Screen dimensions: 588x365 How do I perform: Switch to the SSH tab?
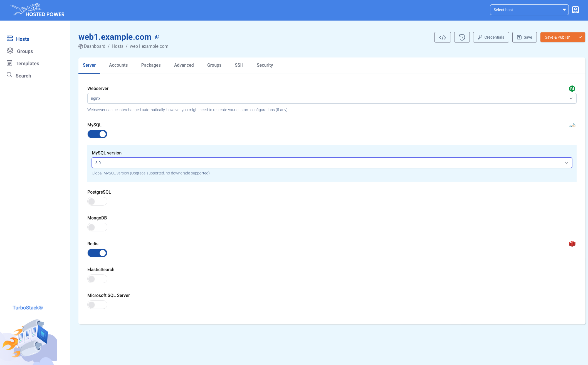[x=239, y=65]
